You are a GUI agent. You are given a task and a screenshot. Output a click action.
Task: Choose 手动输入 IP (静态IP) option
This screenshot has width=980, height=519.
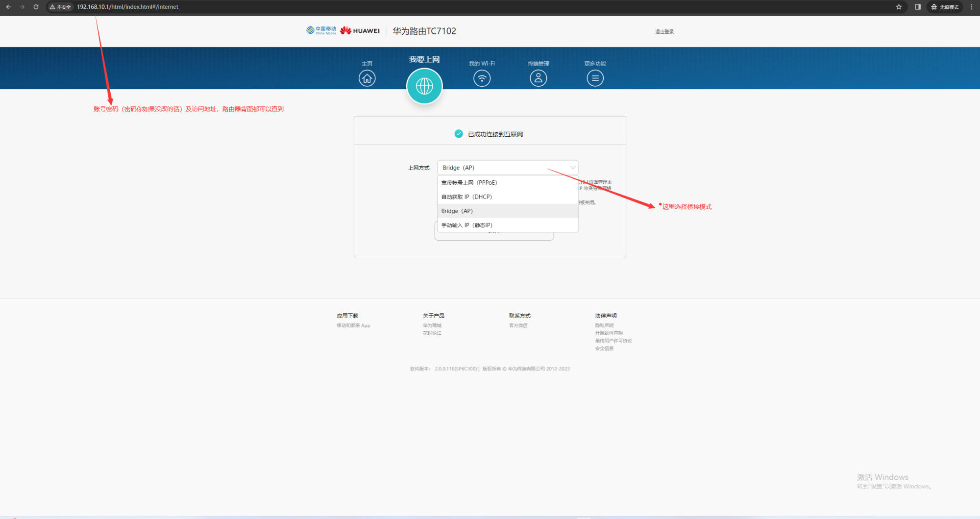[466, 225]
